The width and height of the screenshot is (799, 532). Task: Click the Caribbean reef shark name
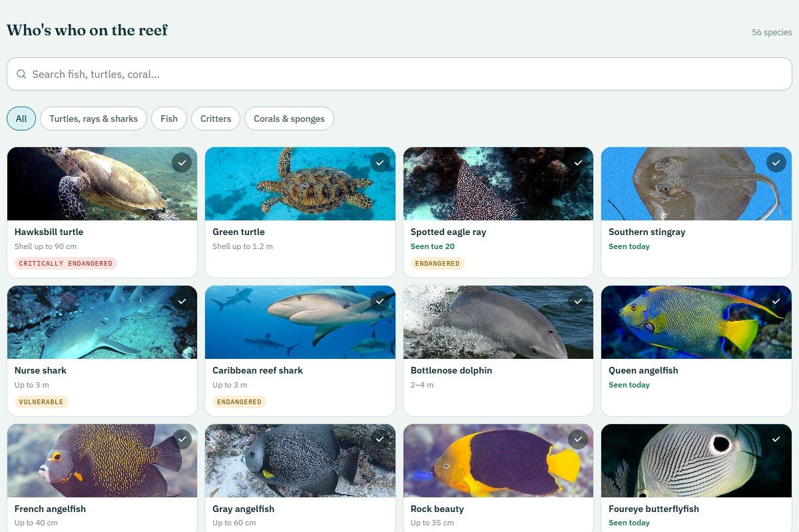(258, 370)
